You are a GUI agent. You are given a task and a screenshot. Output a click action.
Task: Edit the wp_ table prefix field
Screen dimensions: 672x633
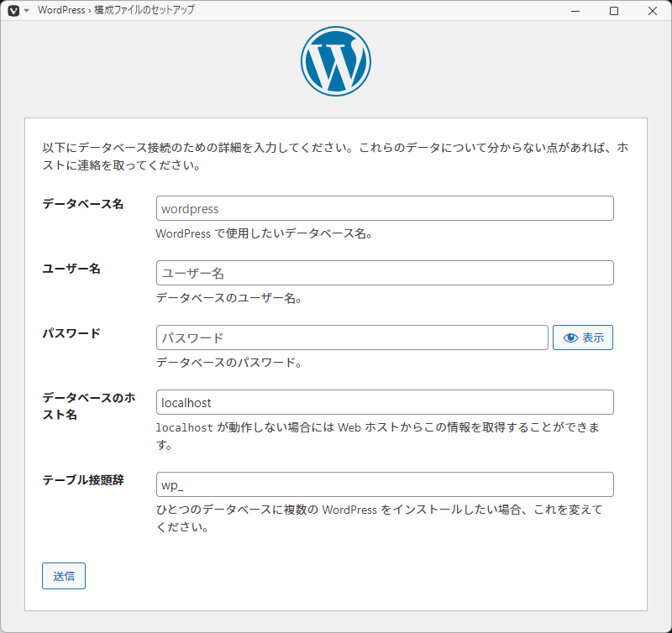pyautogui.click(x=385, y=484)
